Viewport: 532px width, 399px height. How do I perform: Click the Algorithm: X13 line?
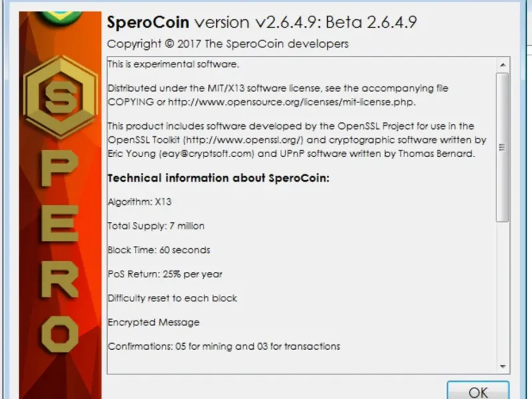[x=140, y=201]
